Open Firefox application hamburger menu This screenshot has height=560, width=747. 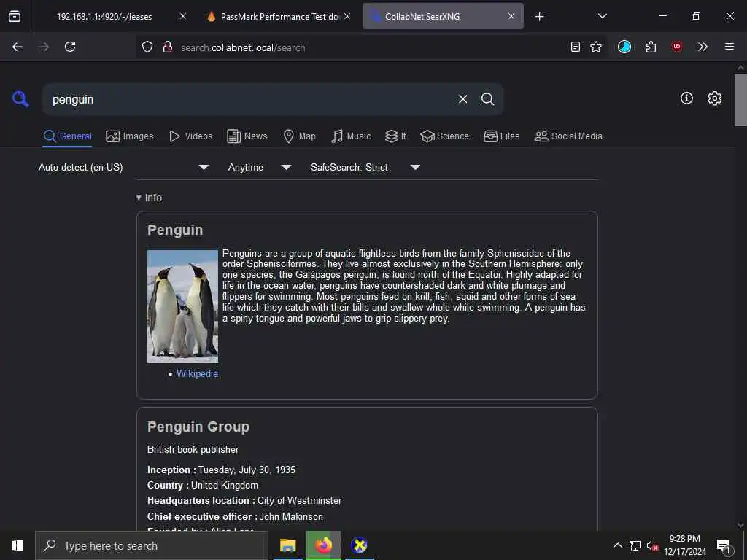coord(729,47)
